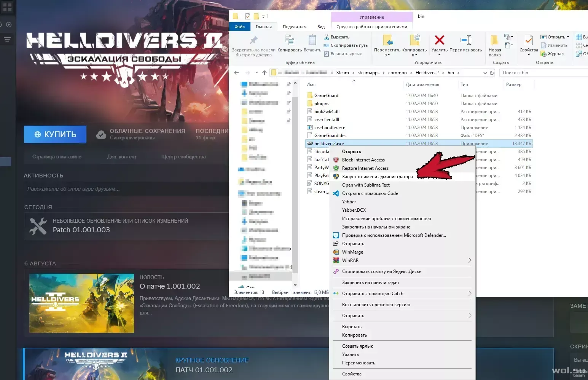This screenshot has height=380, width=588.
Task: Click the ribbon Свойства checkmark icon
Action: point(529,40)
